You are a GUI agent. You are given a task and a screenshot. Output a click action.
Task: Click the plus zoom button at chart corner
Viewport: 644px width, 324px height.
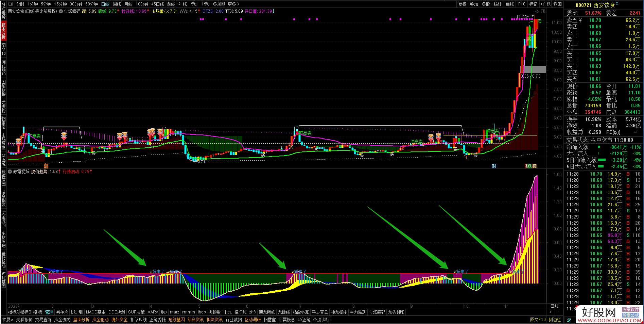pos(551,312)
